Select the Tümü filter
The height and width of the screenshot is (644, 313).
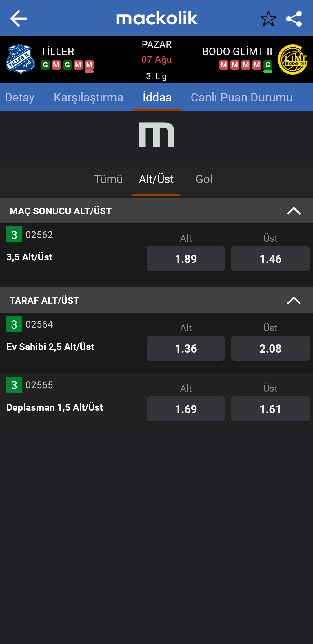pyautogui.click(x=108, y=179)
